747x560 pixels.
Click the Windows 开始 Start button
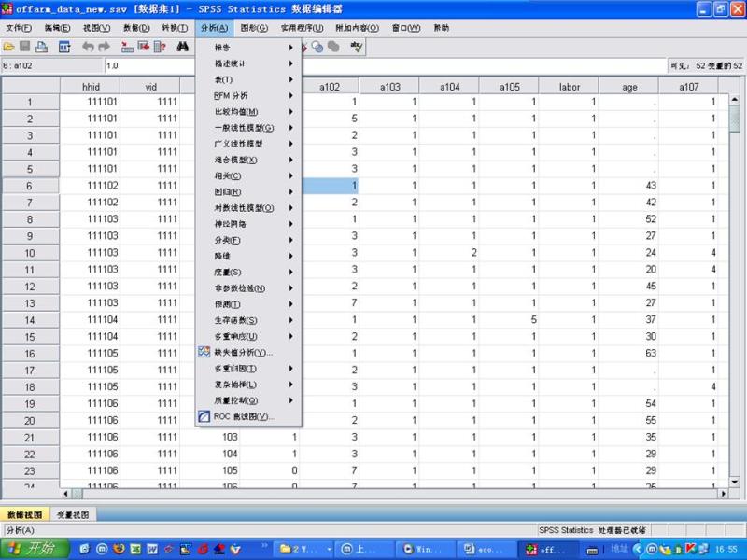point(35,549)
